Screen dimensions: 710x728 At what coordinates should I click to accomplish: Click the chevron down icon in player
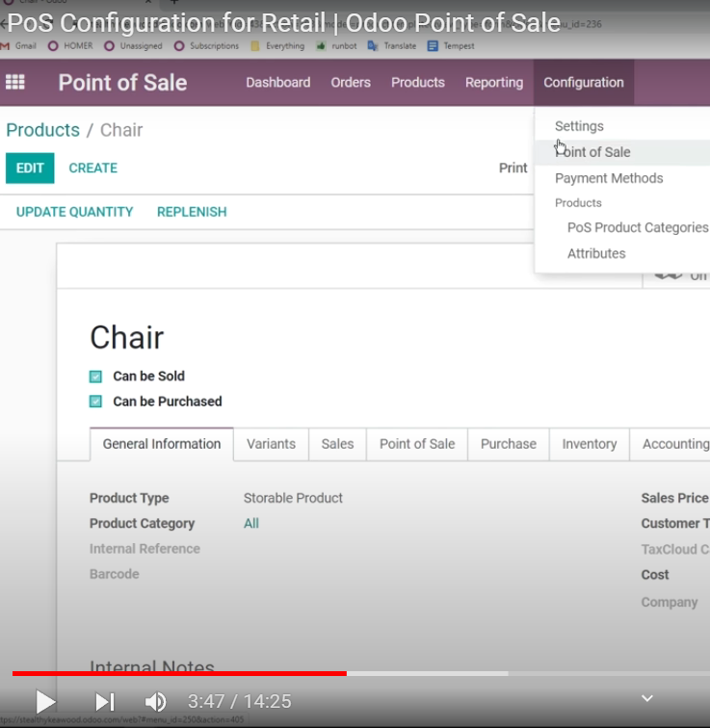[x=647, y=698]
